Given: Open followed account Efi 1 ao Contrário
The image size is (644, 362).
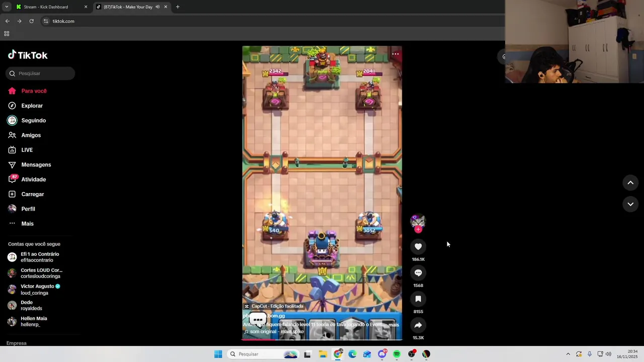Looking at the screenshot, I should pos(34,257).
